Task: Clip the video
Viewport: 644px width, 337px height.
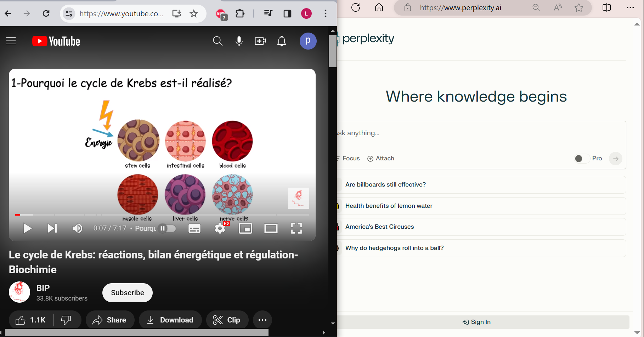Action: click(x=227, y=320)
